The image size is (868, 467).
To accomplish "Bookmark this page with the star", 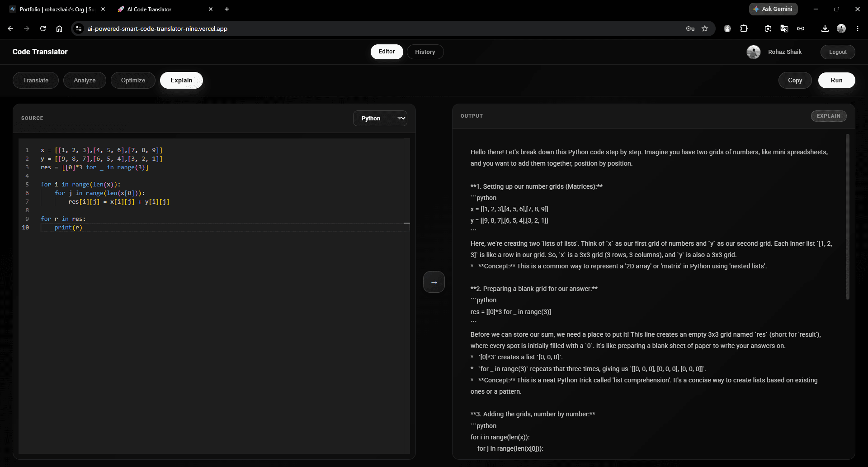I will pos(705,29).
